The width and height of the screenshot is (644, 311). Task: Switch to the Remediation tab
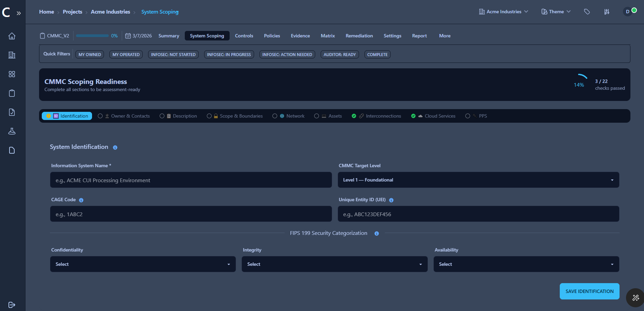click(x=359, y=36)
